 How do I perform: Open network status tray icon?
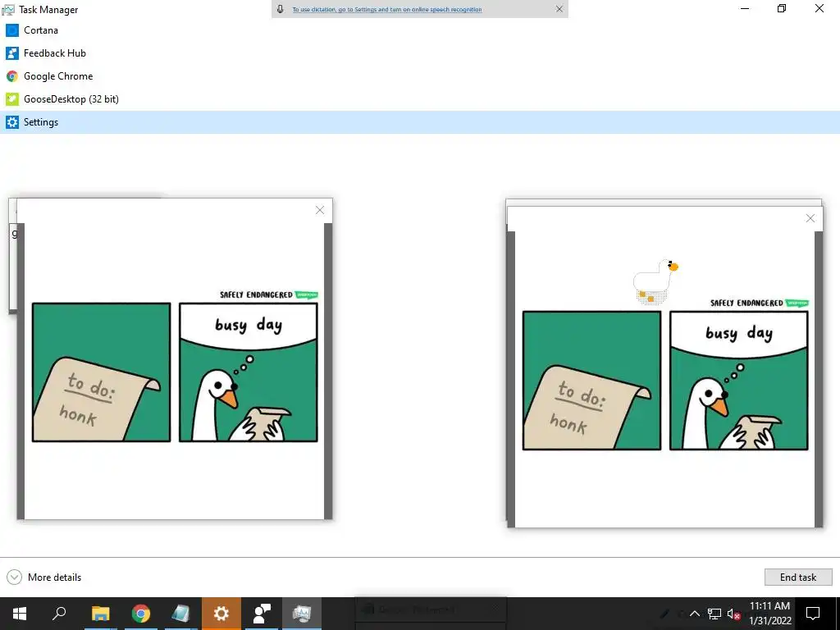tap(714, 614)
